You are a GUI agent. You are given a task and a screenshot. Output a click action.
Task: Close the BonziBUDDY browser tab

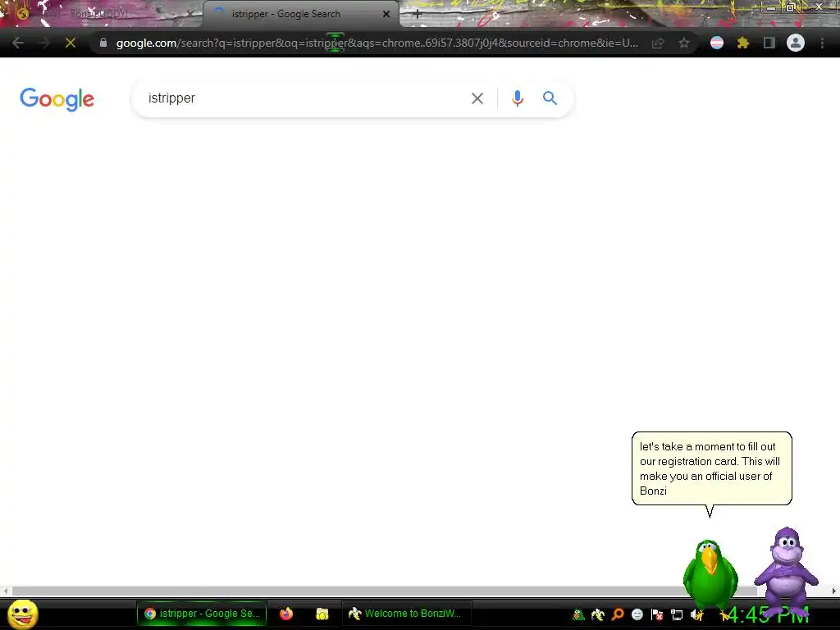tap(190, 14)
